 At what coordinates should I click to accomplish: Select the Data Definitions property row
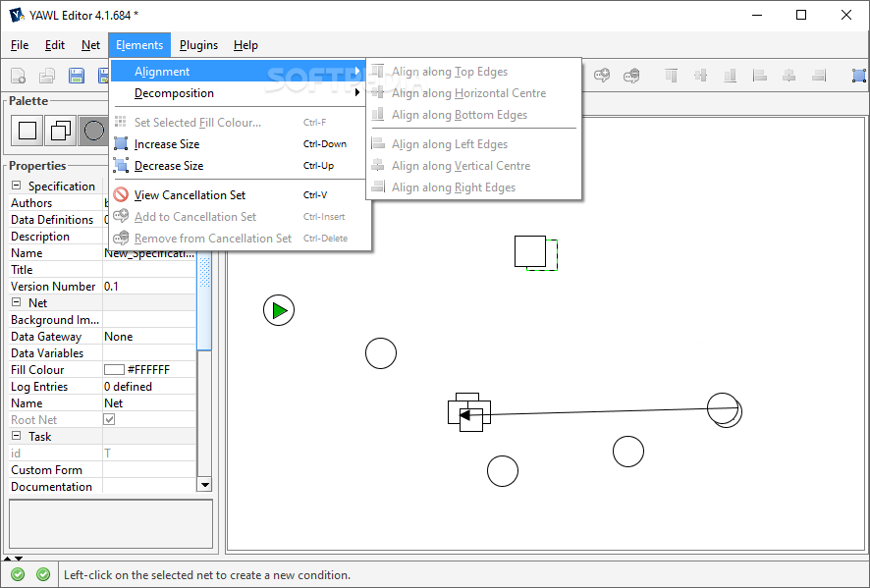point(103,220)
